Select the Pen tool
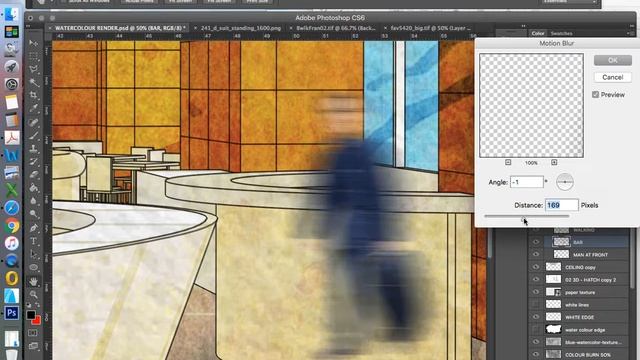The height and width of the screenshot is (360, 640). [33, 228]
